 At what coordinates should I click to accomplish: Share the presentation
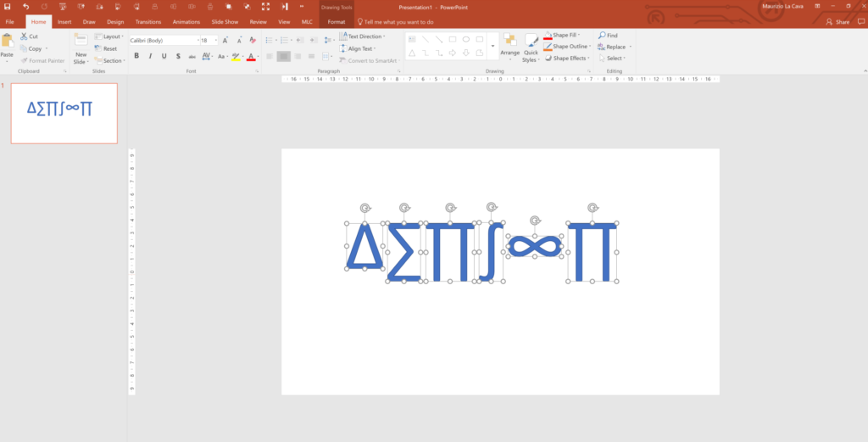click(x=837, y=22)
